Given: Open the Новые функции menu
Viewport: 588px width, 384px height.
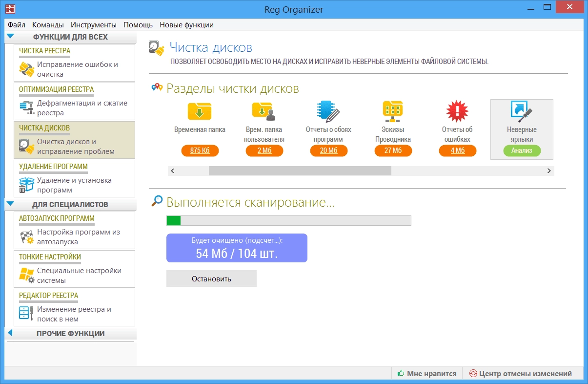Looking at the screenshot, I should 186,24.
